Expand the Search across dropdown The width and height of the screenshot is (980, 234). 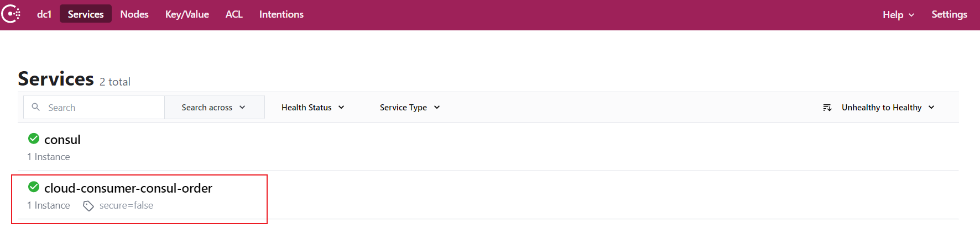[x=214, y=107]
